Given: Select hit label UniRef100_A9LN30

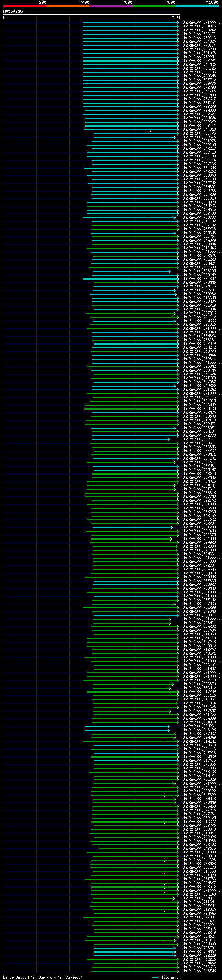Looking at the screenshot, I should click(x=199, y=95).
